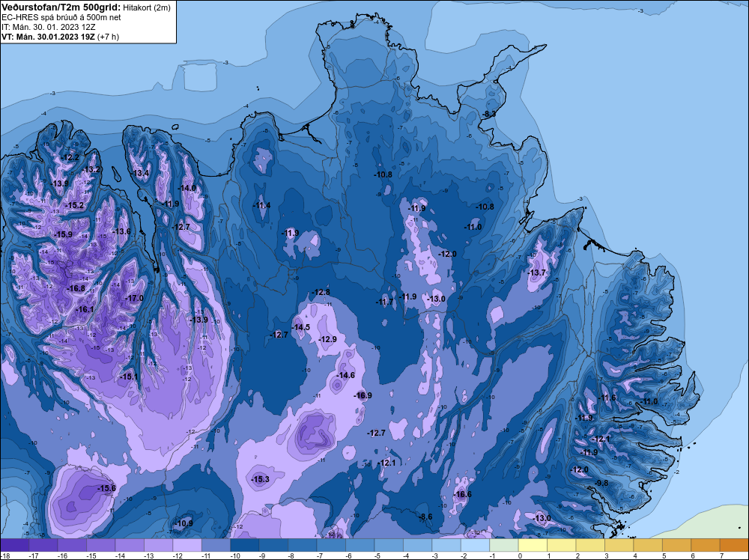Click the -9.8 temperature label
Screen dimensions: 749x560
(601, 483)
